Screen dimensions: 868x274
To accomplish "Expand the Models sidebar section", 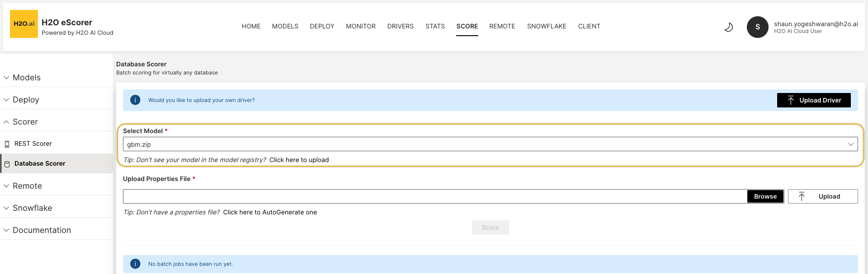I will 27,78.
